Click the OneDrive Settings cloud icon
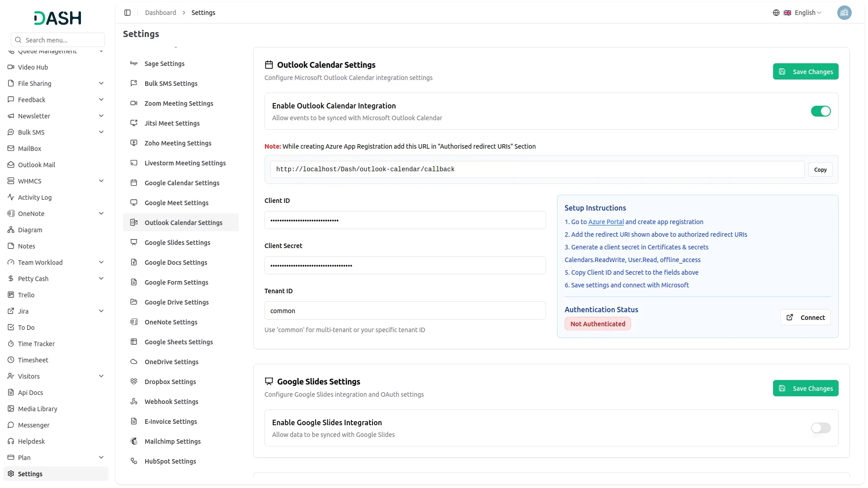Image resolution: width=868 pixels, height=488 pixels. click(x=134, y=362)
